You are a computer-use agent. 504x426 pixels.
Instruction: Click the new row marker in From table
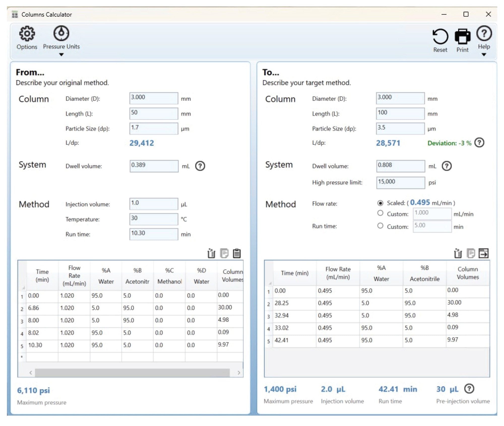pos(22,357)
